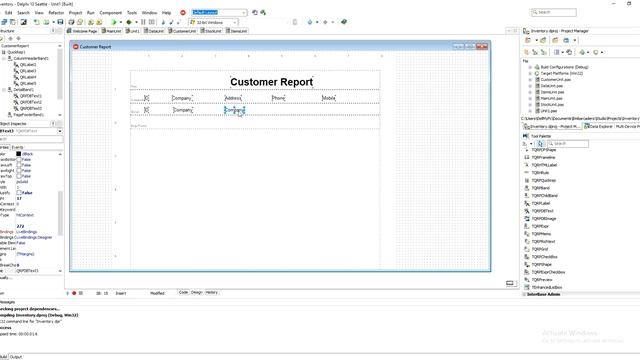
Task: Expand CustomerUnit.pas node in Project Manager
Action: click(x=530, y=80)
